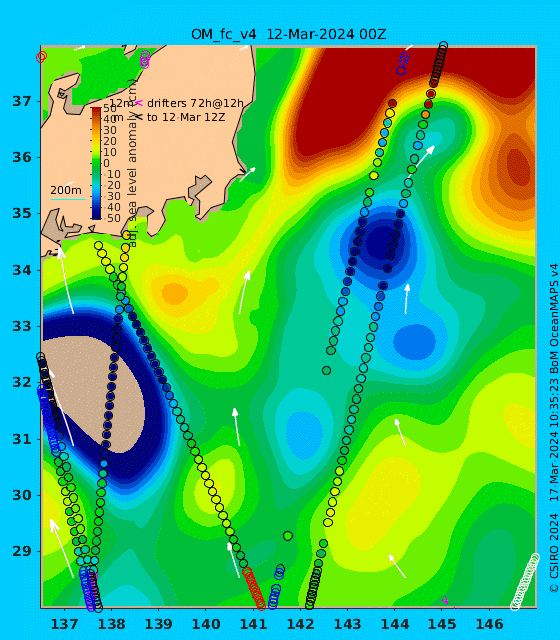
Task: Click latitude axis label 36
Action: coord(22,157)
